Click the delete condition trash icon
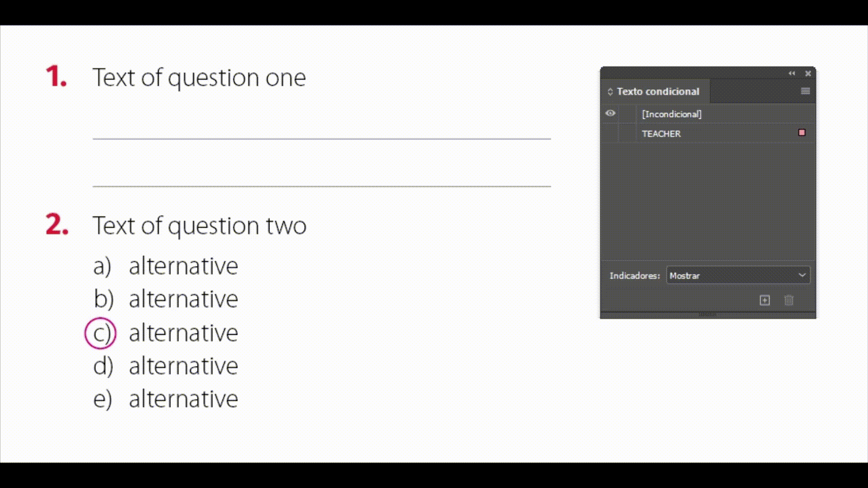Viewport: 868px width, 488px height. tap(788, 300)
